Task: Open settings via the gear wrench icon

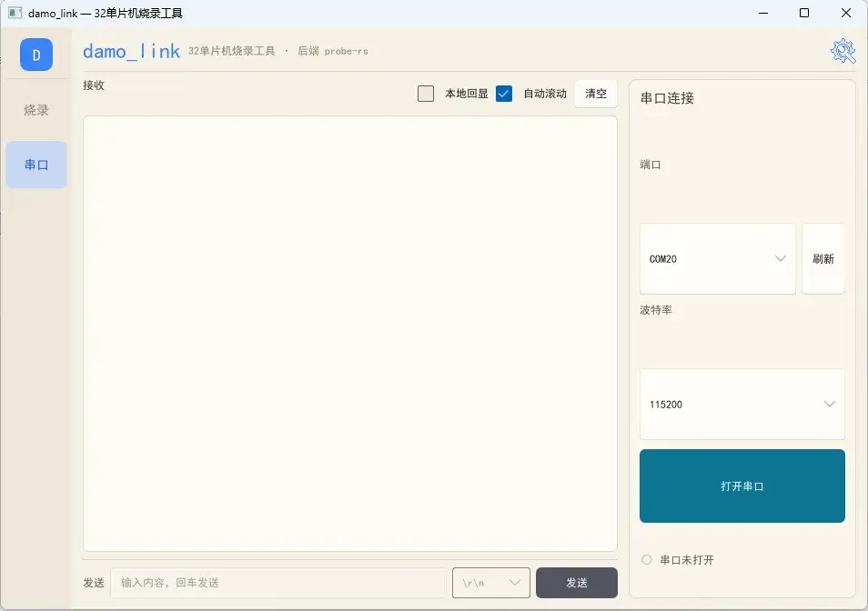Action: point(843,52)
